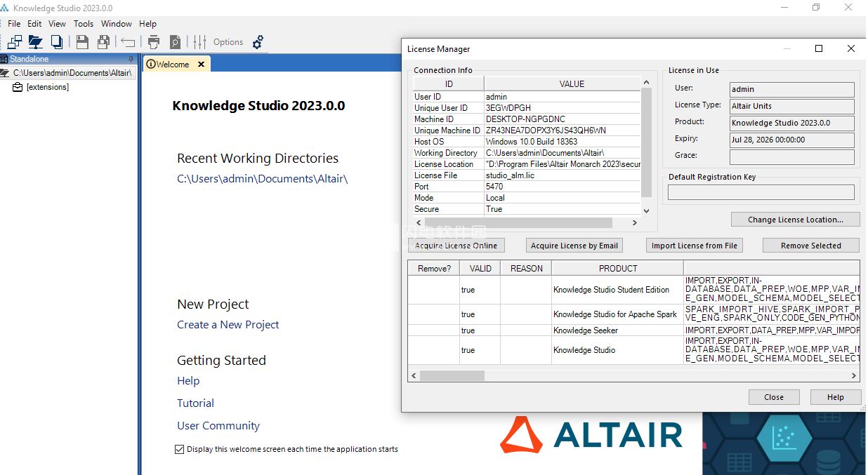The width and height of the screenshot is (868, 475).
Task: Open the Help menu
Action: pyautogui.click(x=147, y=24)
